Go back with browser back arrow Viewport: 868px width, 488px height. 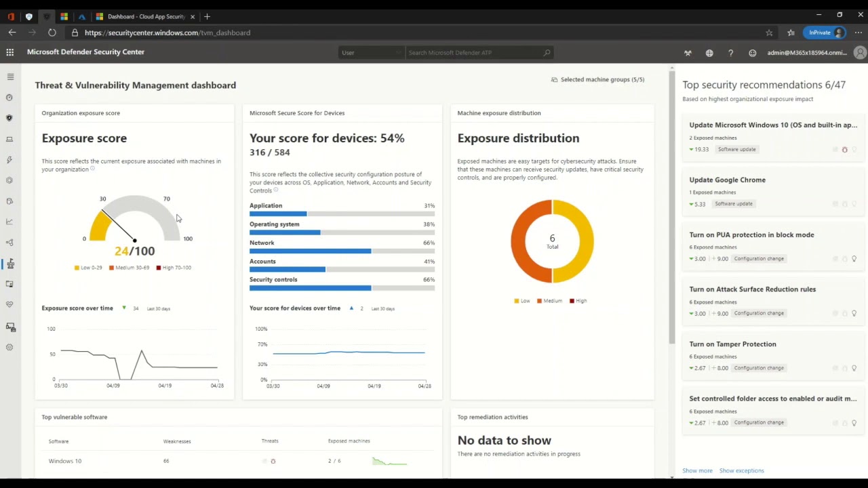12,33
